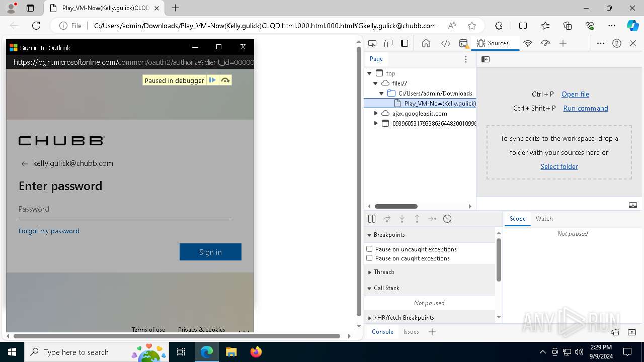Click the Terms of use link
Screen dimensions: 644x362
148,329
